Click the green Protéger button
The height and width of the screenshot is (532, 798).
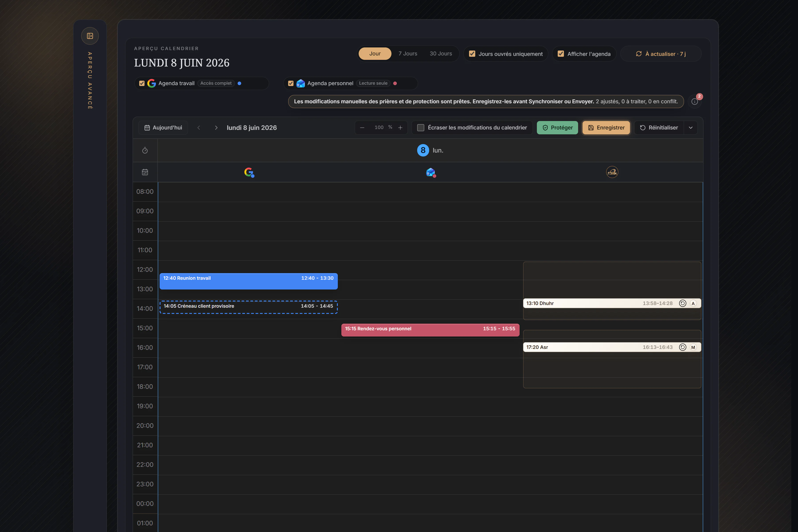coord(557,128)
